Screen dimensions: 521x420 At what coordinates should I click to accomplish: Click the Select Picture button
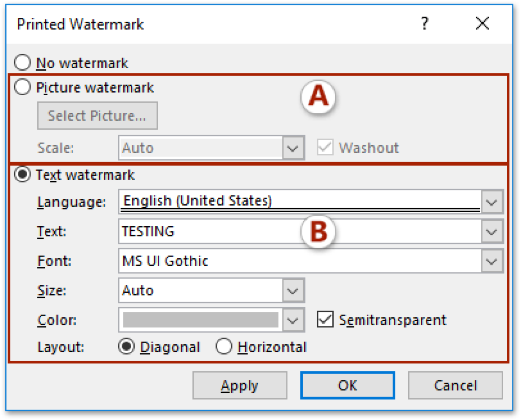click(x=97, y=116)
